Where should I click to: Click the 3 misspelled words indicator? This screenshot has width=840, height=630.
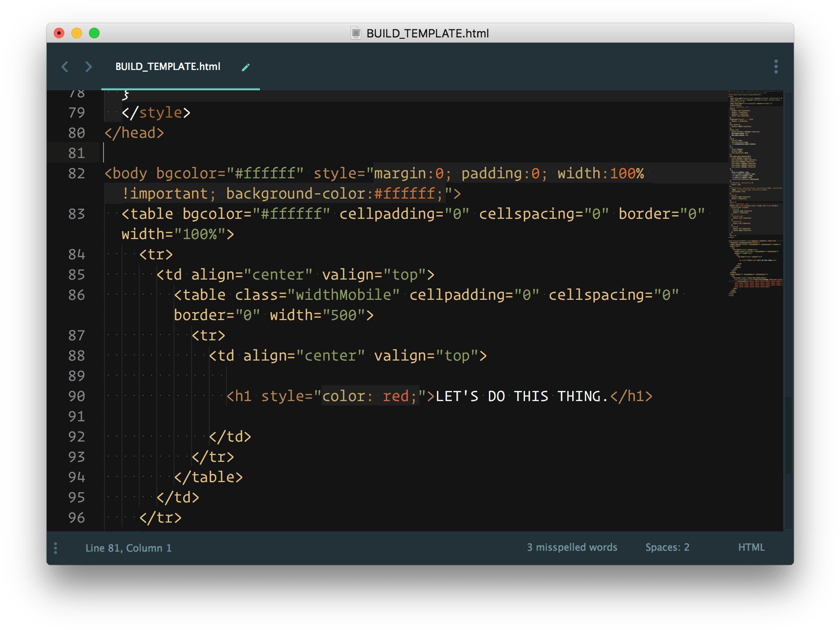(572, 547)
